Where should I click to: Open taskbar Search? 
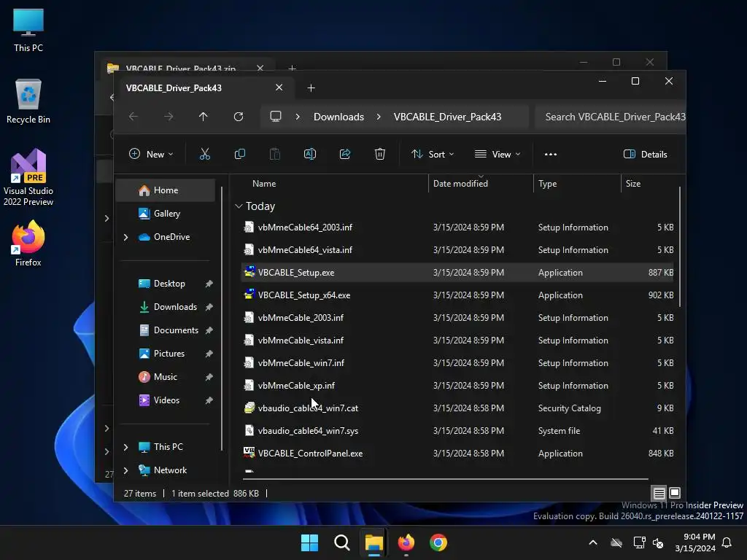coord(342,542)
